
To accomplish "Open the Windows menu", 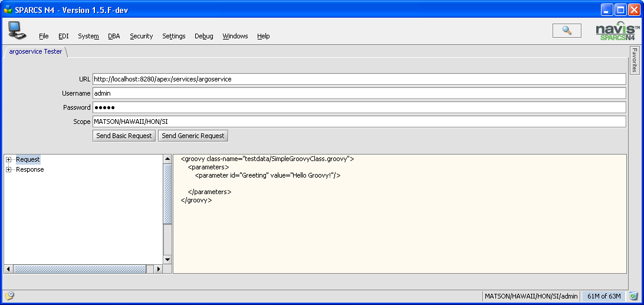I will pos(235,36).
